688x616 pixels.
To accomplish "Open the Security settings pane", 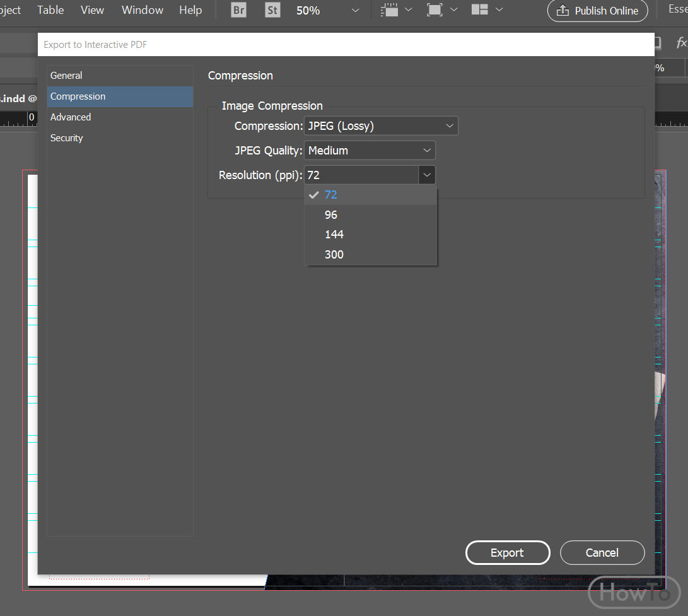I will (x=66, y=137).
